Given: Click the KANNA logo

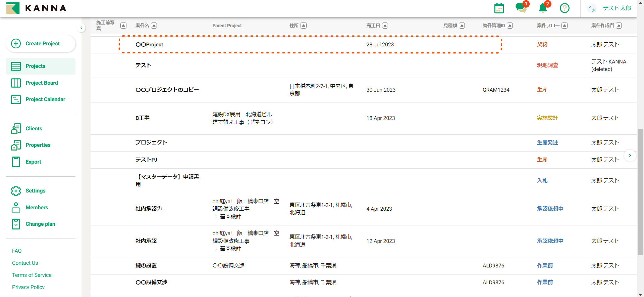Looking at the screenshot, I should tap(36, 8).
